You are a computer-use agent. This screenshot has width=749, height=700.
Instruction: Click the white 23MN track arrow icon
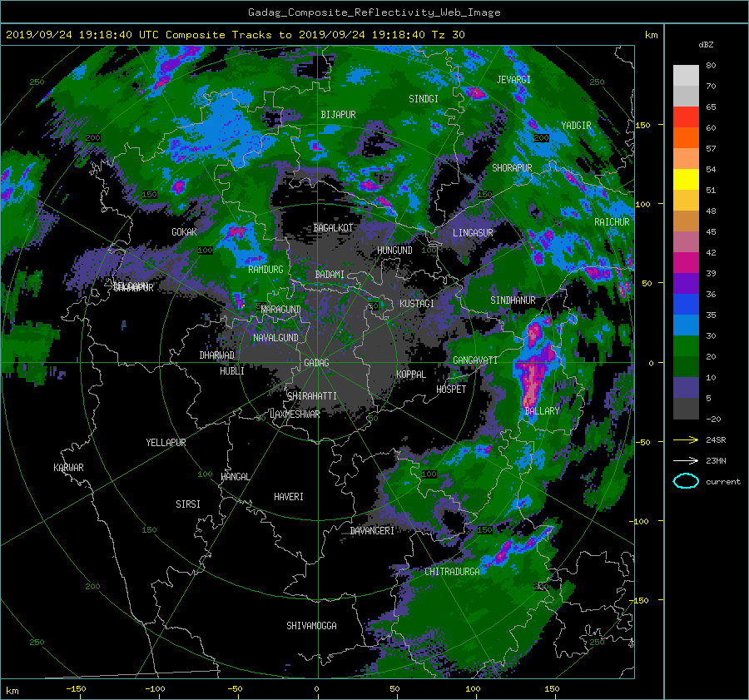coord(686,460)
